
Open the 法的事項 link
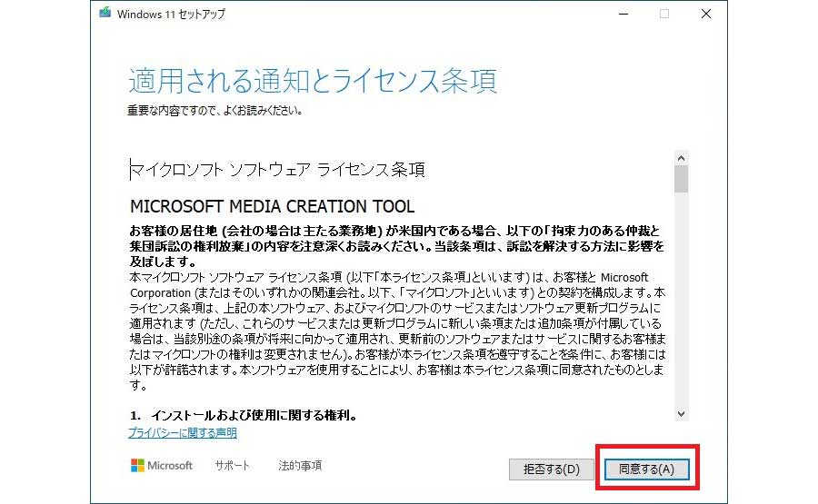(300, 466)
